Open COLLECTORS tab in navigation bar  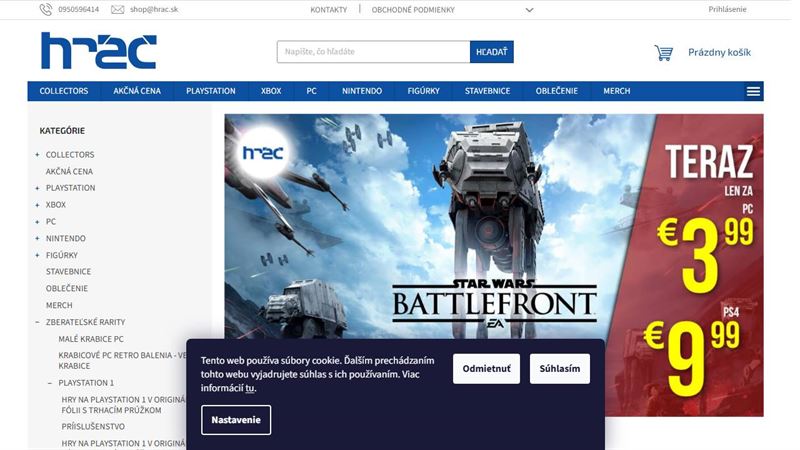(x=64, y=91)
